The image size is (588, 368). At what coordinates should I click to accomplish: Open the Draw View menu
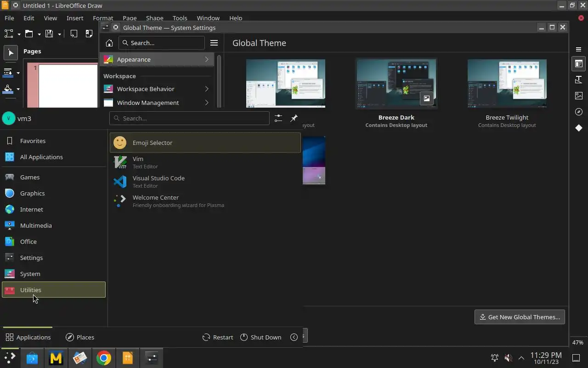click(51, 18)
